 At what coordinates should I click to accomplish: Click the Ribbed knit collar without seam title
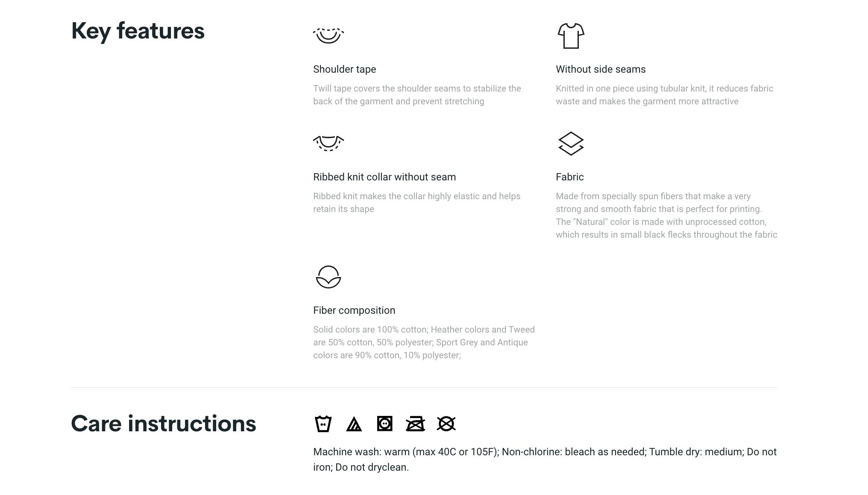pos(384,177)
